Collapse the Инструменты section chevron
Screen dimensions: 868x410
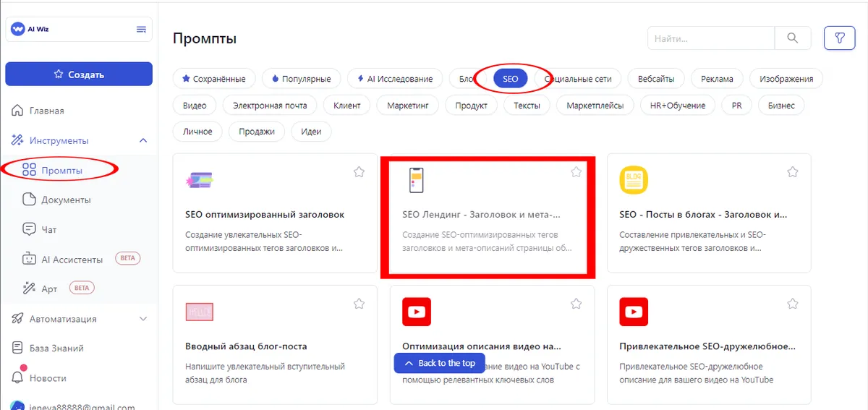(x=142, y=140)
